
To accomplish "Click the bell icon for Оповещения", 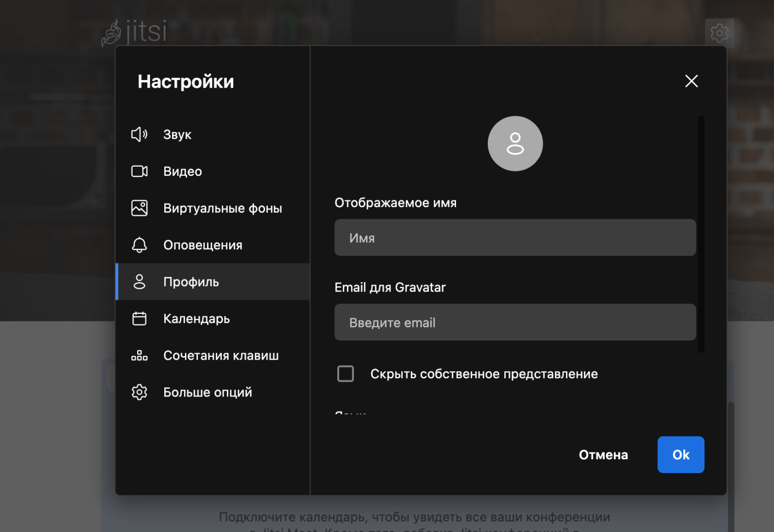I will coord(139,245).
